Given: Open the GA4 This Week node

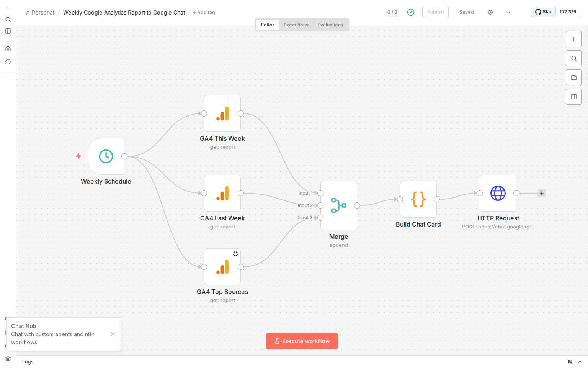Looking at the screenshot, I should (222, 113).
